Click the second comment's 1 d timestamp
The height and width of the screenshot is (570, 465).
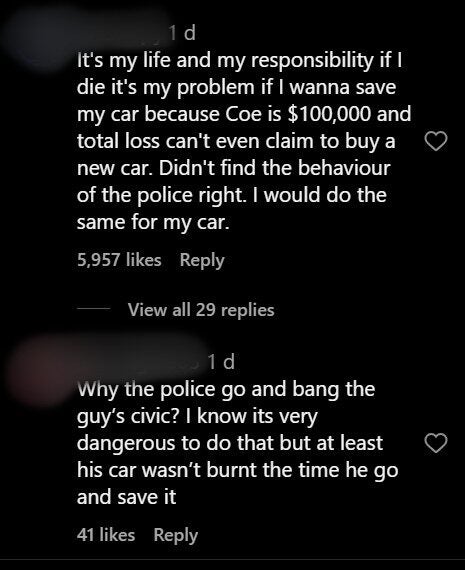tap(221, 362)
